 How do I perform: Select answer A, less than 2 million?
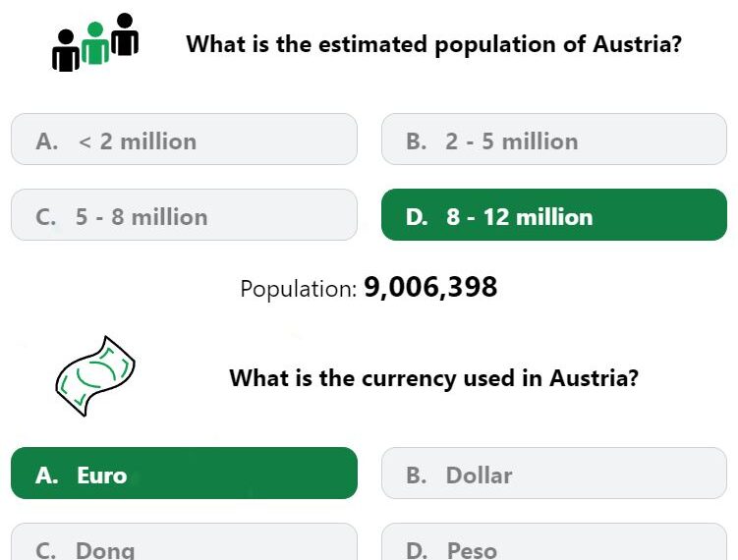tap(184, 140)
